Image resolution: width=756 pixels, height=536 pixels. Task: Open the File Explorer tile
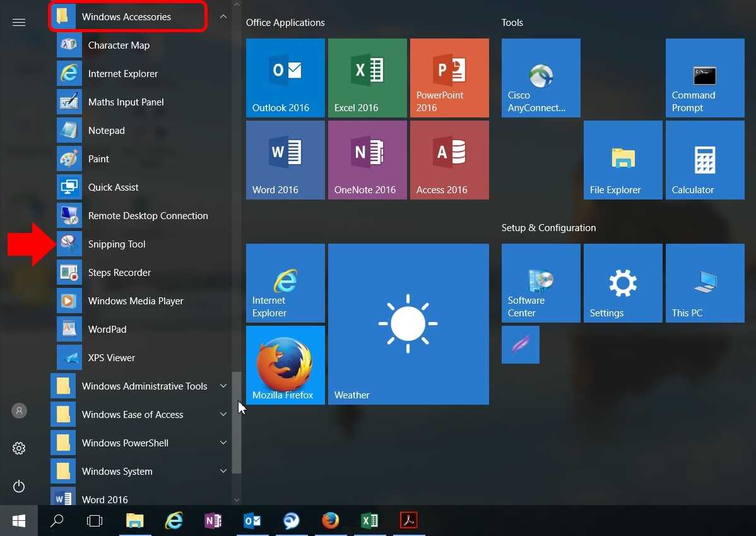[x=623, y=160]
